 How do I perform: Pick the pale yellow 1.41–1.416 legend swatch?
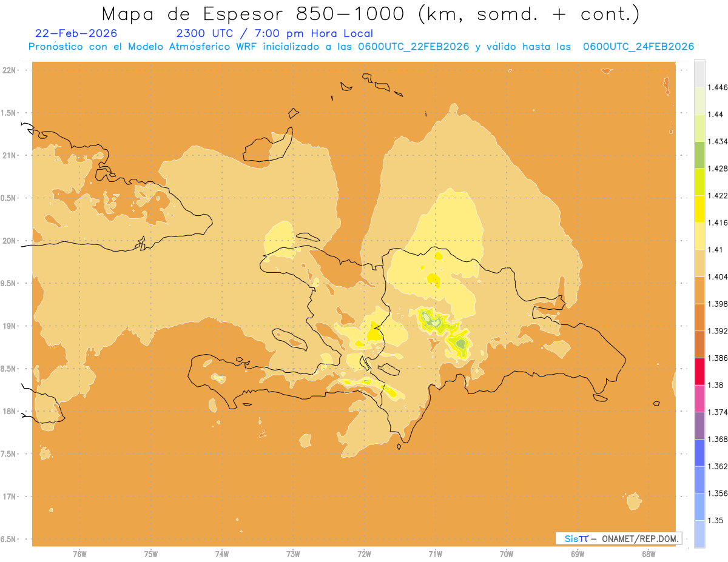coord(699,236)
